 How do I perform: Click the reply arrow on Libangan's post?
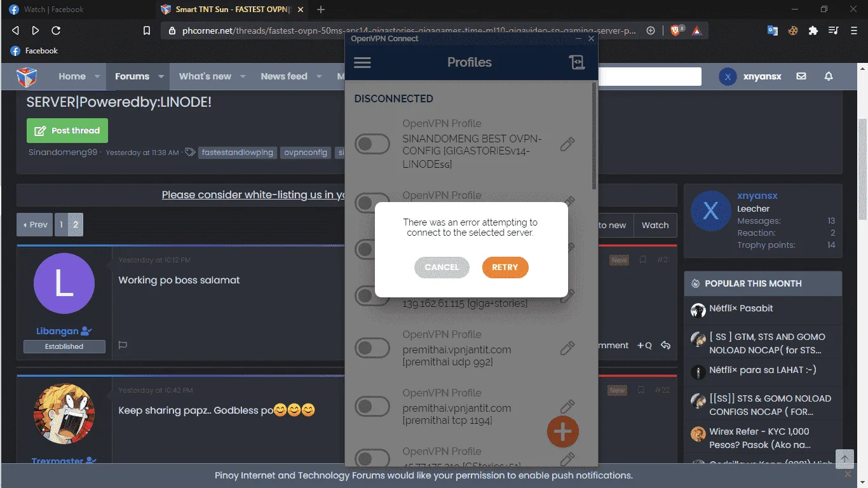[665, 345]
